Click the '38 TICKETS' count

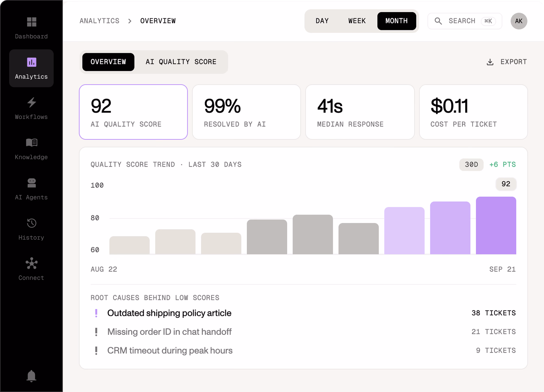tap(494, 313)
